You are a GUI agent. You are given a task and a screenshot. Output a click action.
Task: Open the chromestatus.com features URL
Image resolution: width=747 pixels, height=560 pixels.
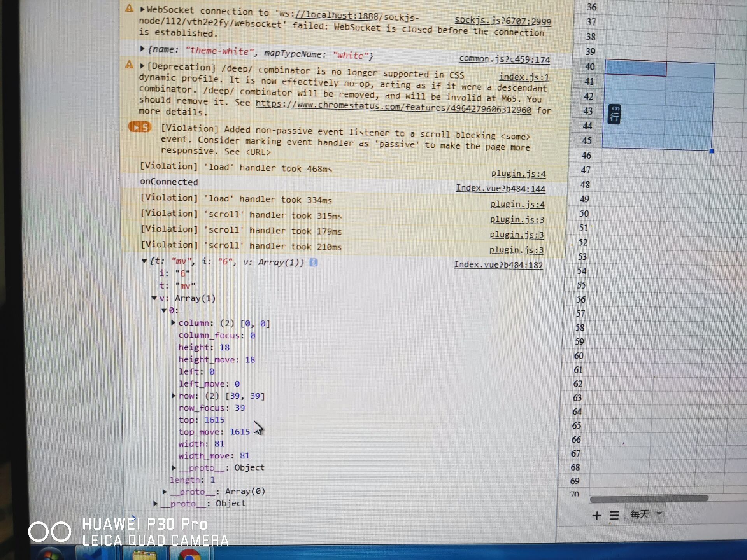[x=393, y=107]
